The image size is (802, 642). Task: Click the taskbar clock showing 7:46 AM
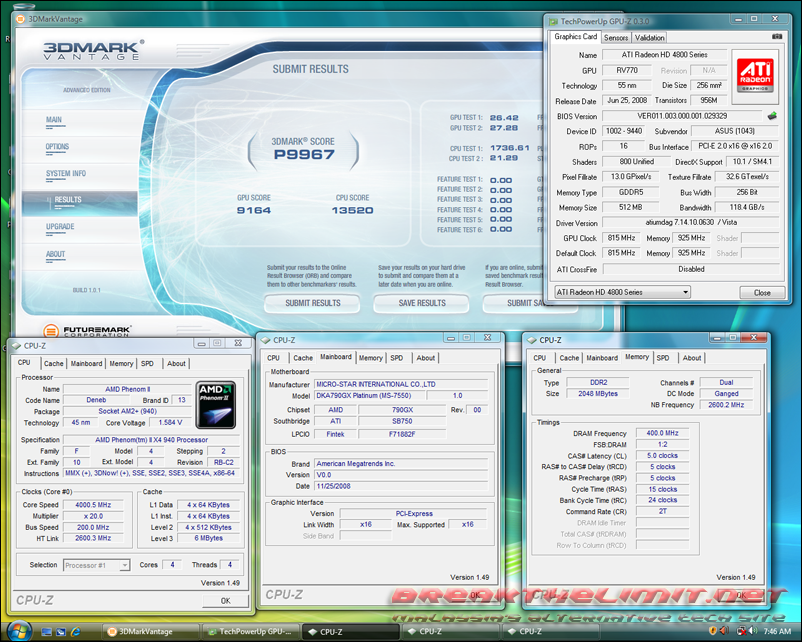[x=777, y=632]
